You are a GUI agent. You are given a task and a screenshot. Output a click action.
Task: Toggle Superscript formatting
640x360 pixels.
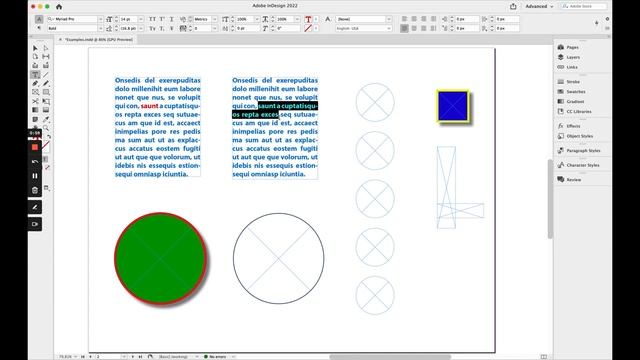coord(162,19)
